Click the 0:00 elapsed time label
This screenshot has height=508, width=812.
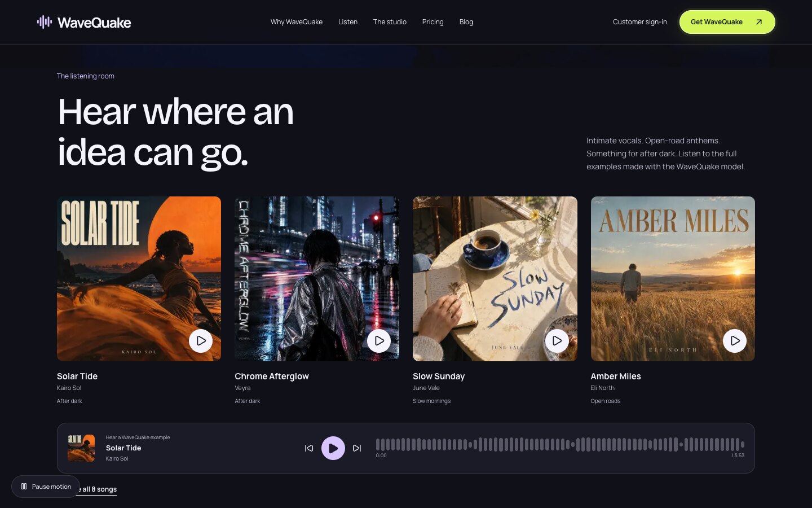(x=381, y=456)
